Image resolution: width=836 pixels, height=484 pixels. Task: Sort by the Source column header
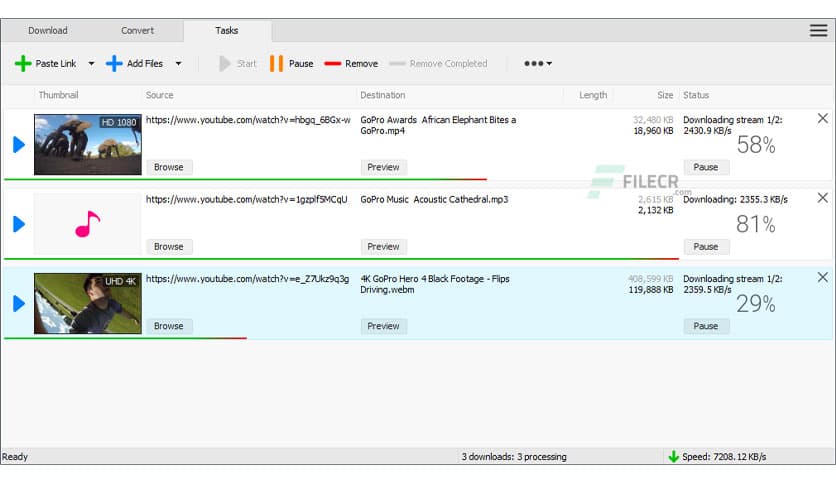point(159,95)
